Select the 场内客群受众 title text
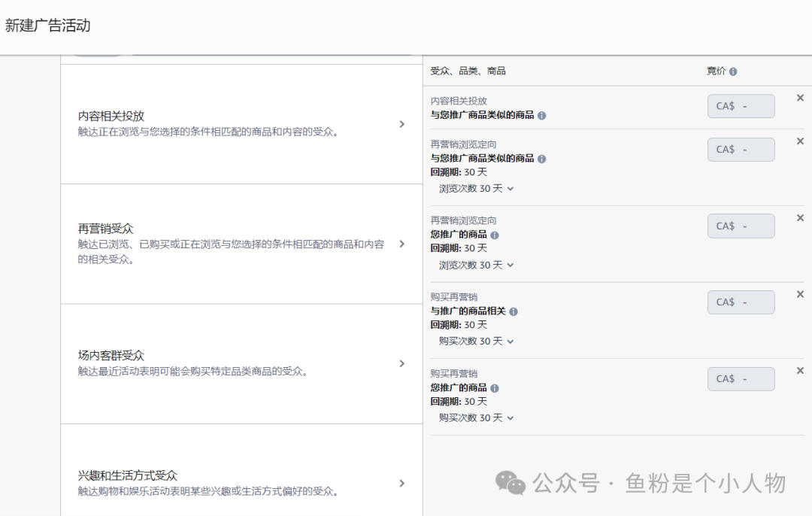Screen dimensions: 812x516 click(111, 355)
